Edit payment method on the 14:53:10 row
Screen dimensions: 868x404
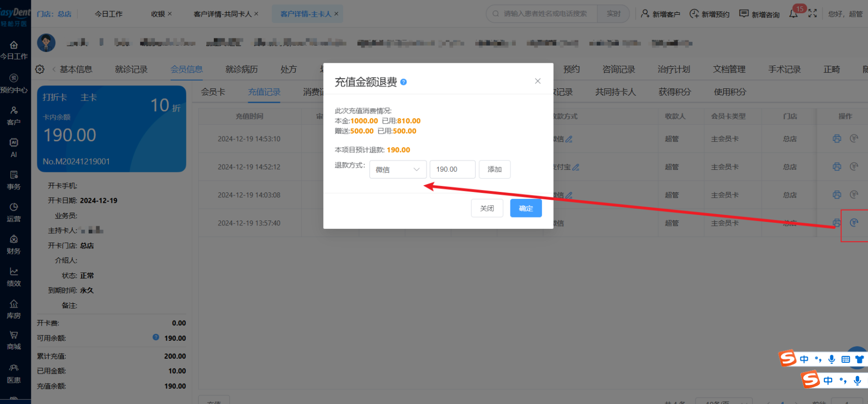[569, 139]
